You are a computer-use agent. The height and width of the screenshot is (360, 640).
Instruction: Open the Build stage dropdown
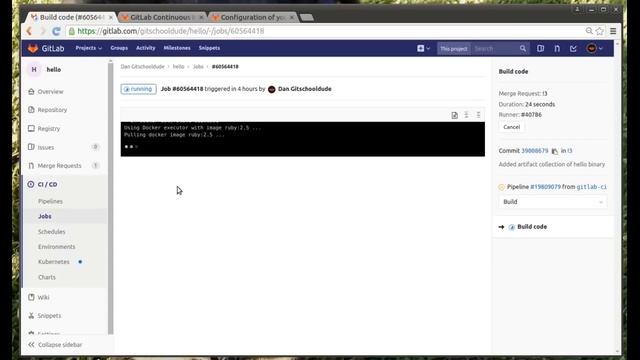553,202
